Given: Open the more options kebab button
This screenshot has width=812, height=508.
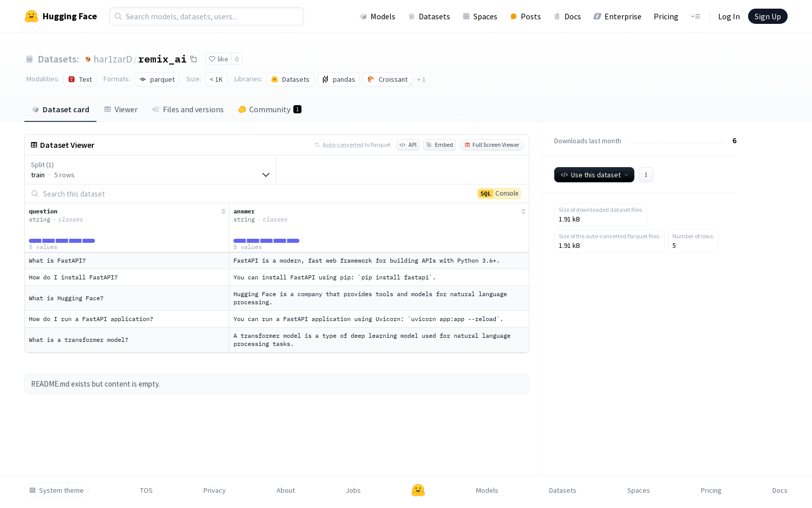Looking at the screenshot, I should 646,175.
